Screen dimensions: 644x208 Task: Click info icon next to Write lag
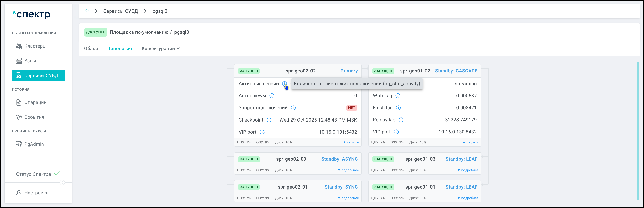398,96
